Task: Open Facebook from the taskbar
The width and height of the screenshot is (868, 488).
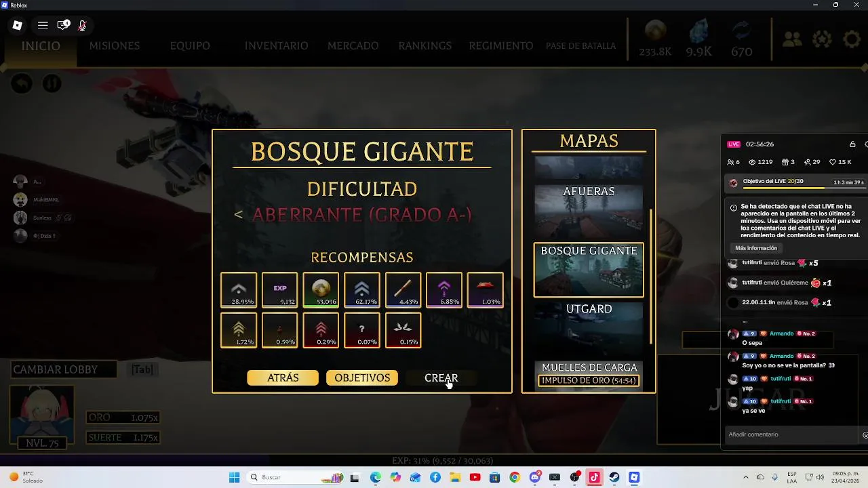Action: point(435,477)
